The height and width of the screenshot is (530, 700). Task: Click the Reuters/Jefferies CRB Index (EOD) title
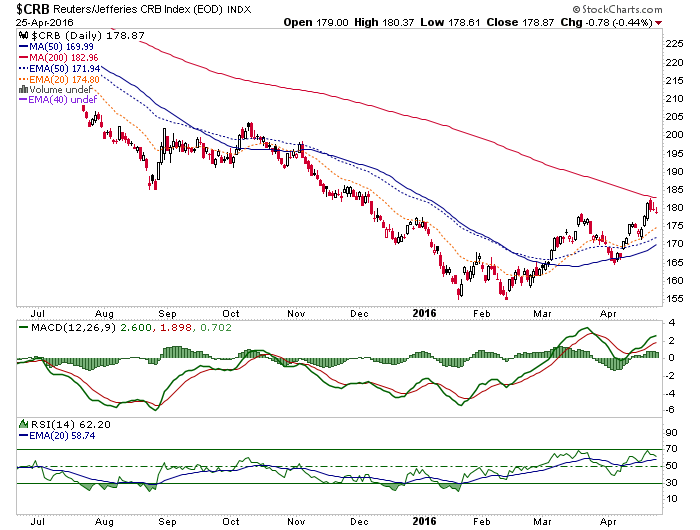pyautogui.click(x=138, y=9)
